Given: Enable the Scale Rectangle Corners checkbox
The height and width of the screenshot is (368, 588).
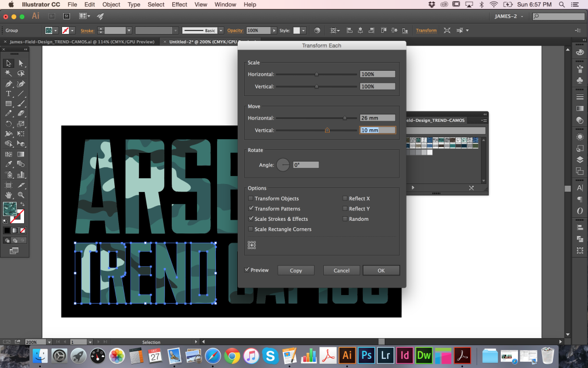Looking at the screenshot, I should click(x=250, y=229).
